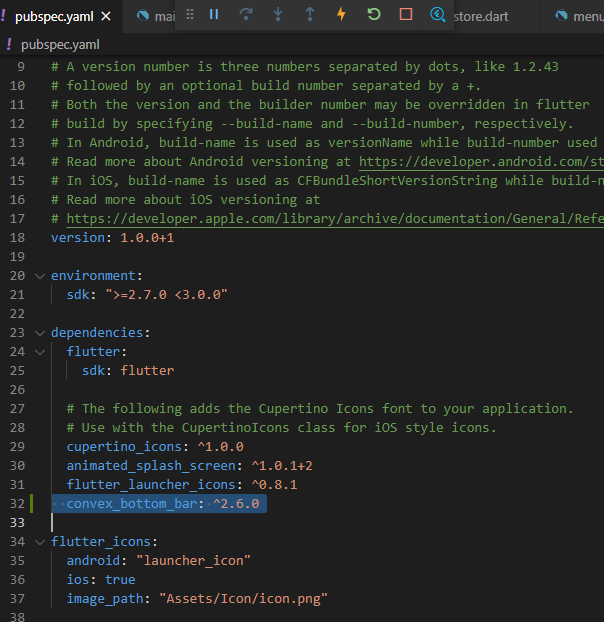Open the developer.android.com link
Screen dimensions: 604x622
pyautogui.click(x=481, y=162)
